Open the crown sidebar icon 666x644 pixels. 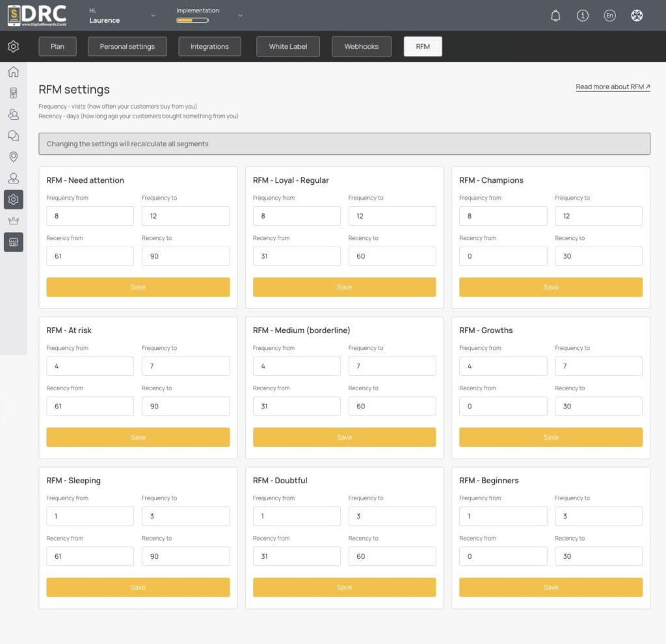point(14,221)
